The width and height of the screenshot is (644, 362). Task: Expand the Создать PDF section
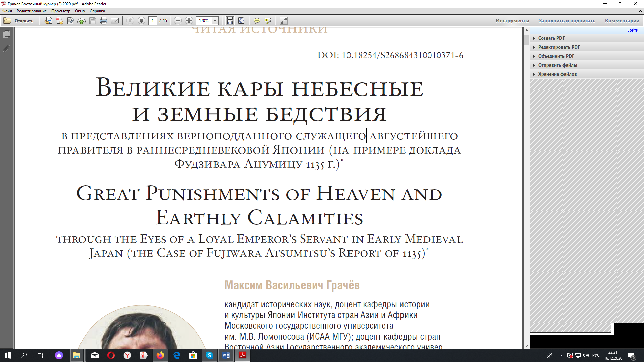(x=587, y=38)
